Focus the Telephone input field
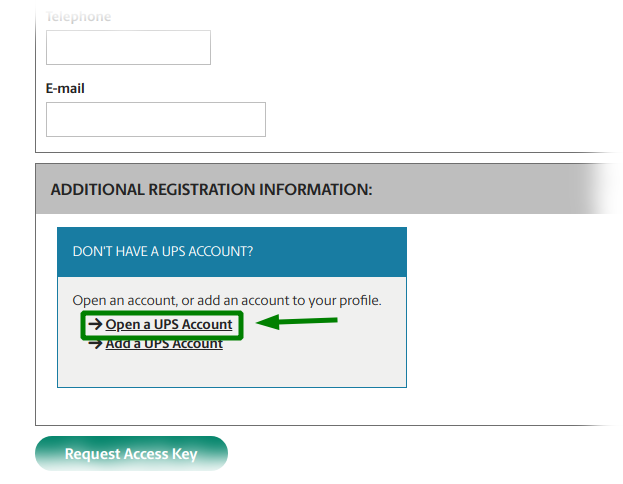Viewport: 623px width, 484px height. [128, 47]
